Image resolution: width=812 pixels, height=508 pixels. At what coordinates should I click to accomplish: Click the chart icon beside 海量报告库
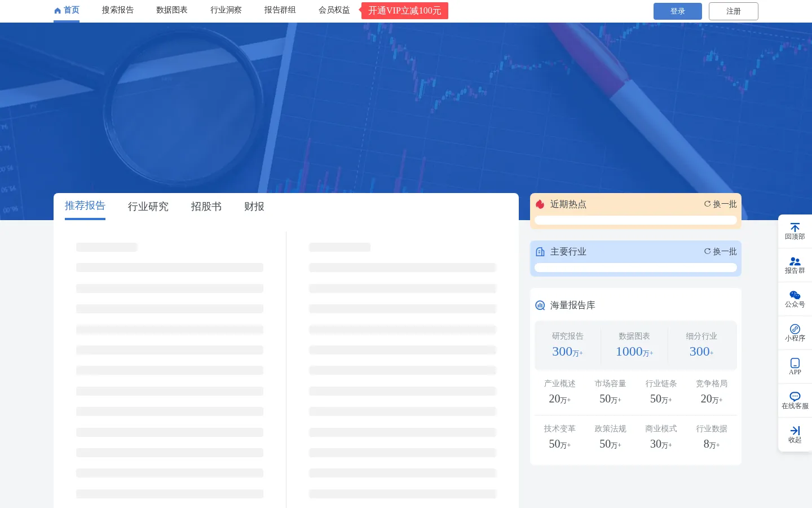coord(540,305)
